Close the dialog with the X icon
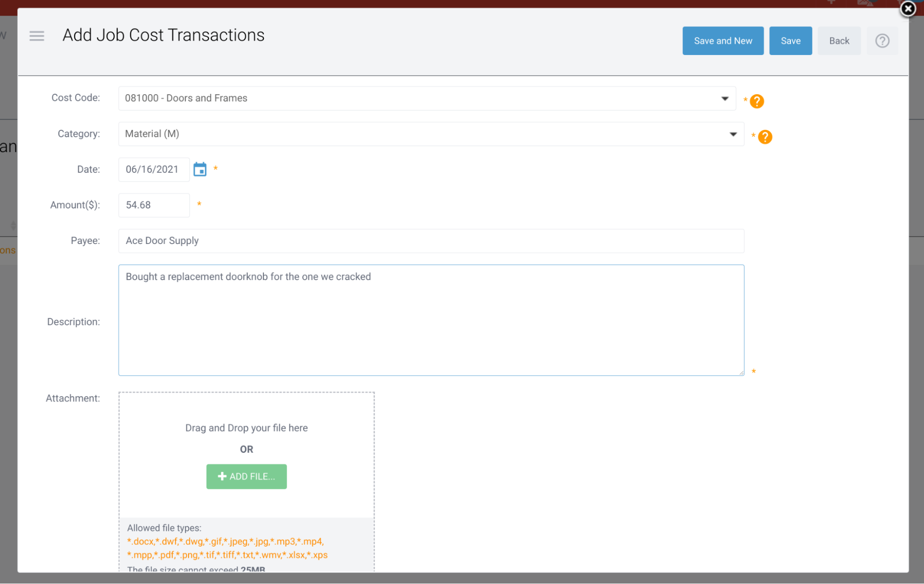The width and height of the screenshot is (924, 584). click(908, 9)
